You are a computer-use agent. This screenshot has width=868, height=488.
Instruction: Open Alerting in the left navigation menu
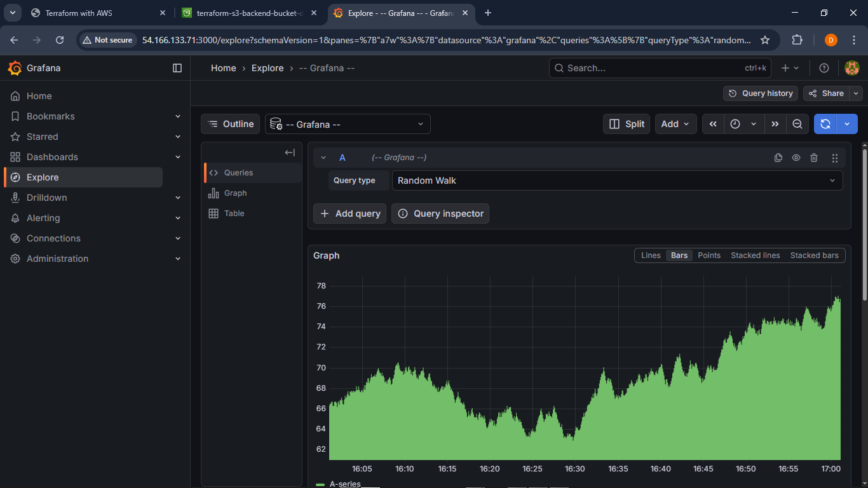pyautogui.click(x=43, y=218)
